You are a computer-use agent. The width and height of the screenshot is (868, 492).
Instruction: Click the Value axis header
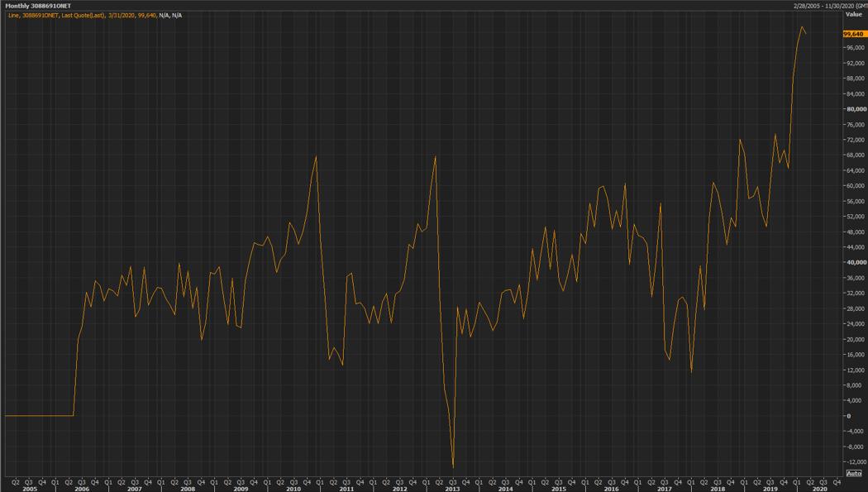(x=853, y=14)
